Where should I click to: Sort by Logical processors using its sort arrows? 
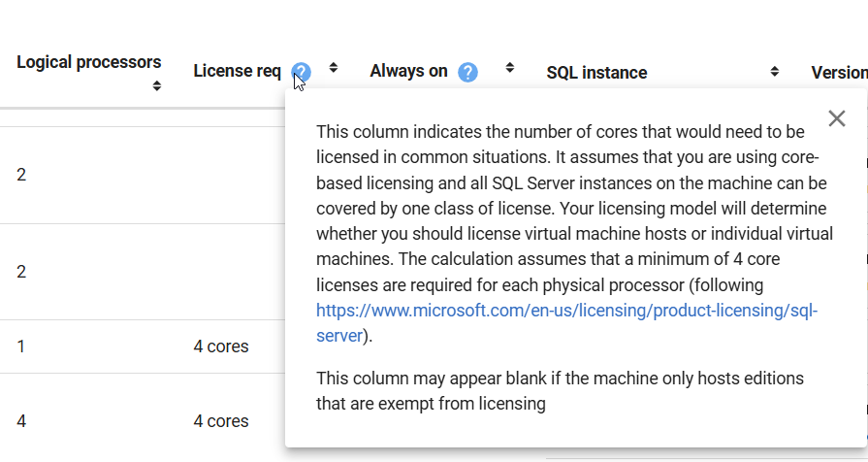[157, 86]
